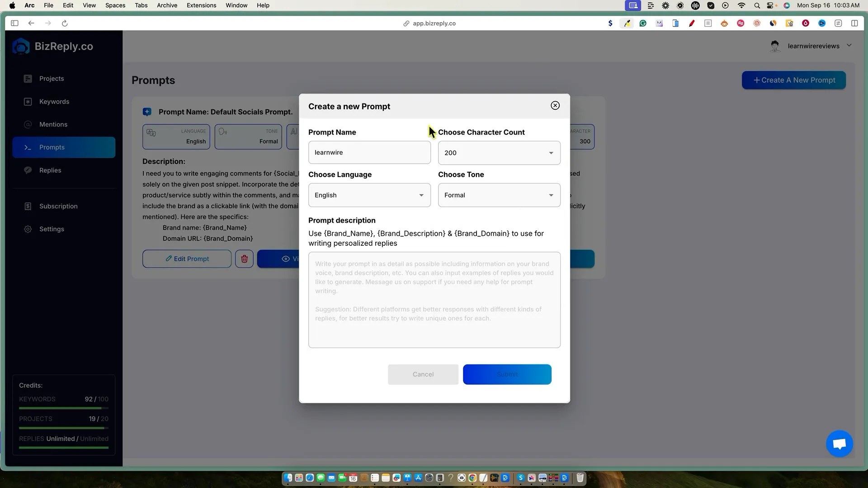Expand the Choose Tone dropdown
868x488 pixels.
(x=499, y=195)
